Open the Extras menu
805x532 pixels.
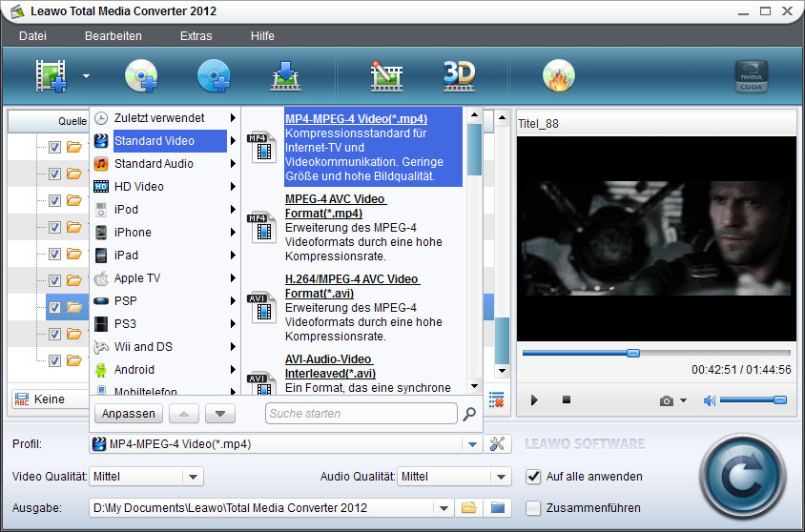[x=196, y=35]
